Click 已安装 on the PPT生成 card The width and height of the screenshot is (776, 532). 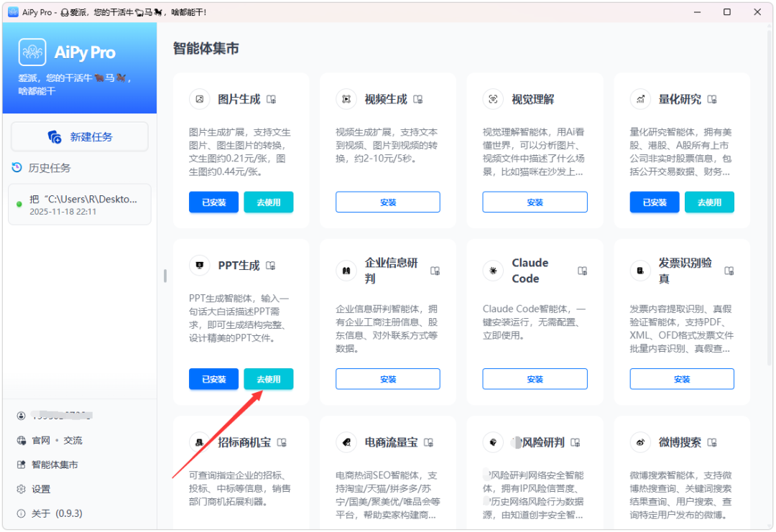(x=214, y=379)
